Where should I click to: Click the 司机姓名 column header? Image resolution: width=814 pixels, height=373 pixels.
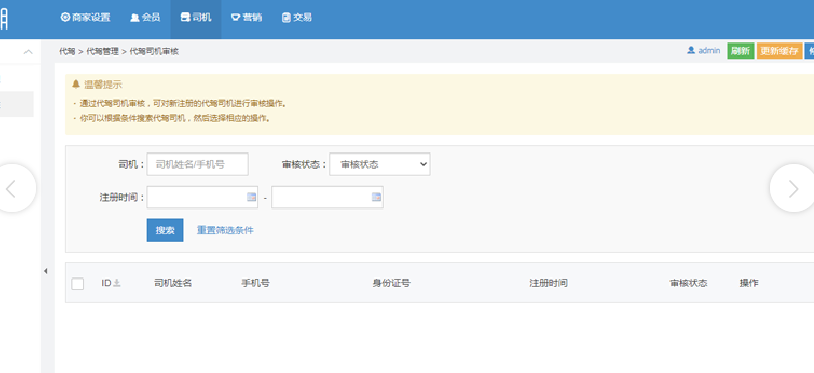click(173, 283)
